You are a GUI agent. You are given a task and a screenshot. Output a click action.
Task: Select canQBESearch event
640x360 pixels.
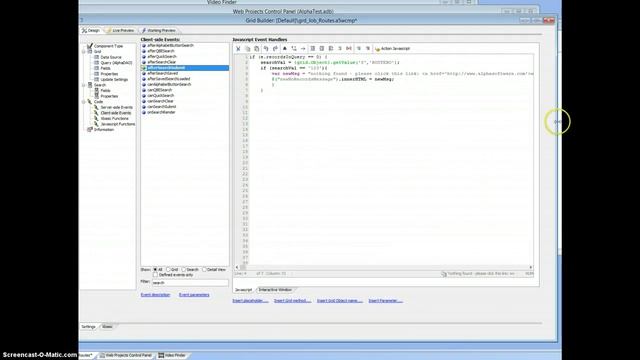tap(160, 90)
